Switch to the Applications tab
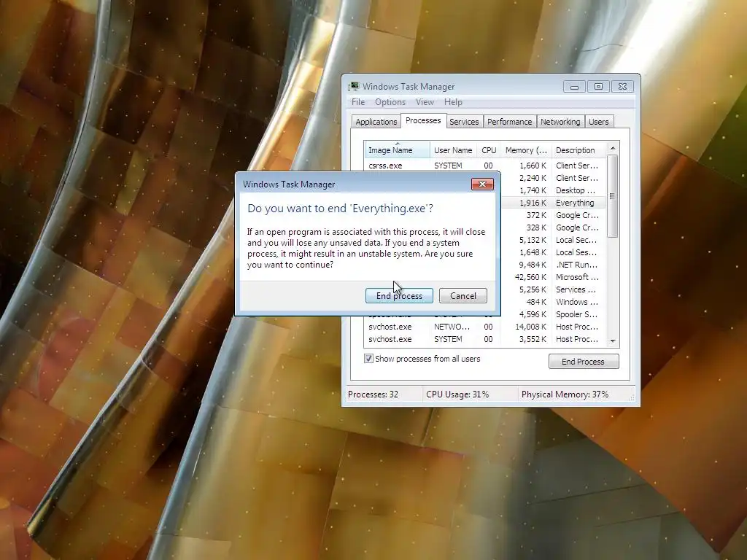 [376, 122]
